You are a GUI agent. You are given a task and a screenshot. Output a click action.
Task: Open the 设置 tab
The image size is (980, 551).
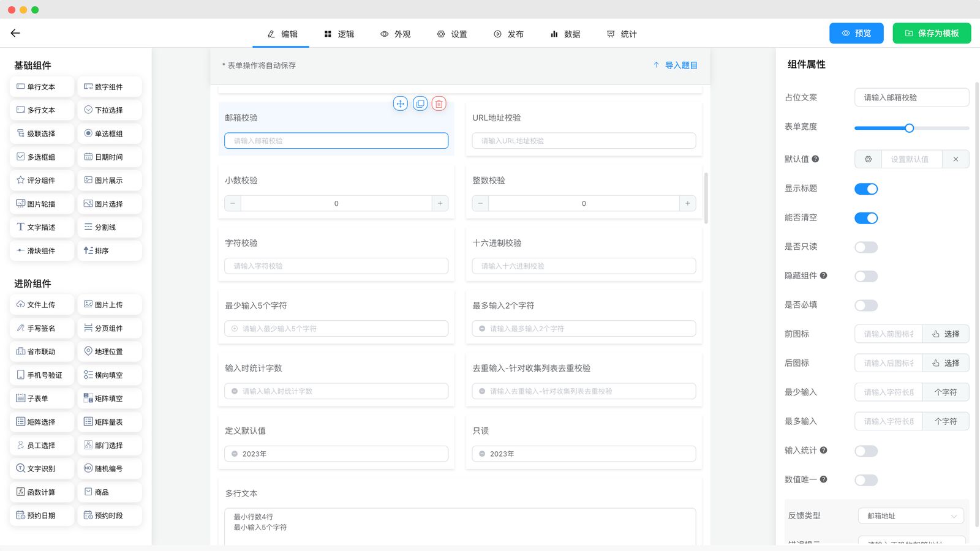click(452, 34)
